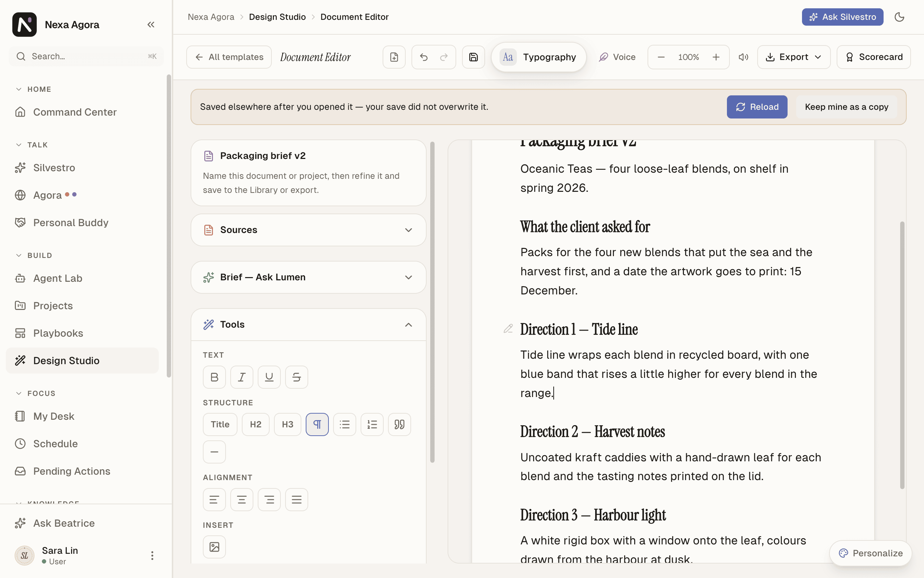The width and height of the screenshot is (924, 578).
Task: Collapse the HOME sidebar section
Action: (34, 89)
